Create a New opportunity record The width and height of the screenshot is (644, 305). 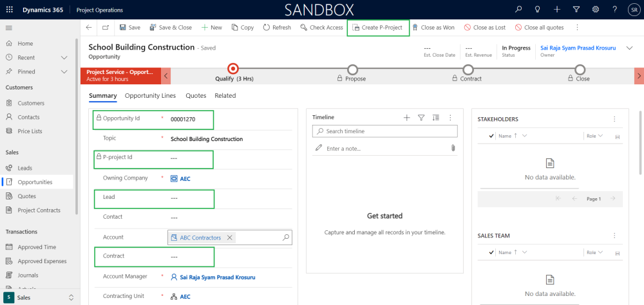pos(211,28)
